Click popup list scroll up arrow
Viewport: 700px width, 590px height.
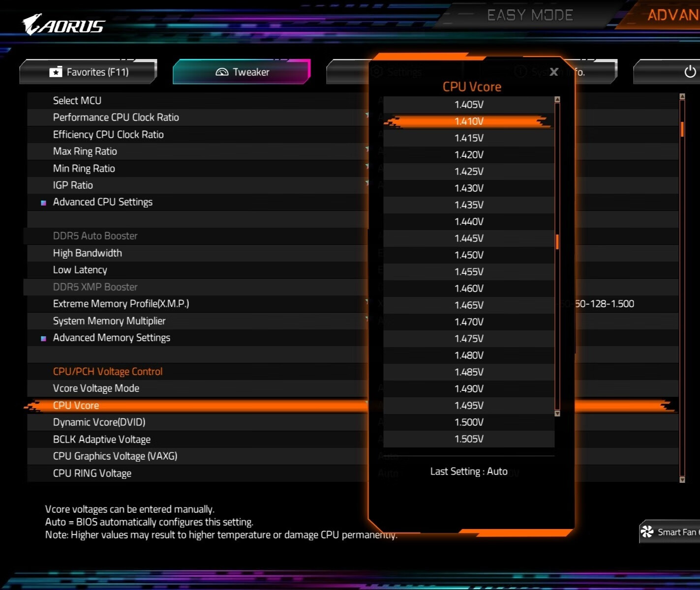coord(557,99)
